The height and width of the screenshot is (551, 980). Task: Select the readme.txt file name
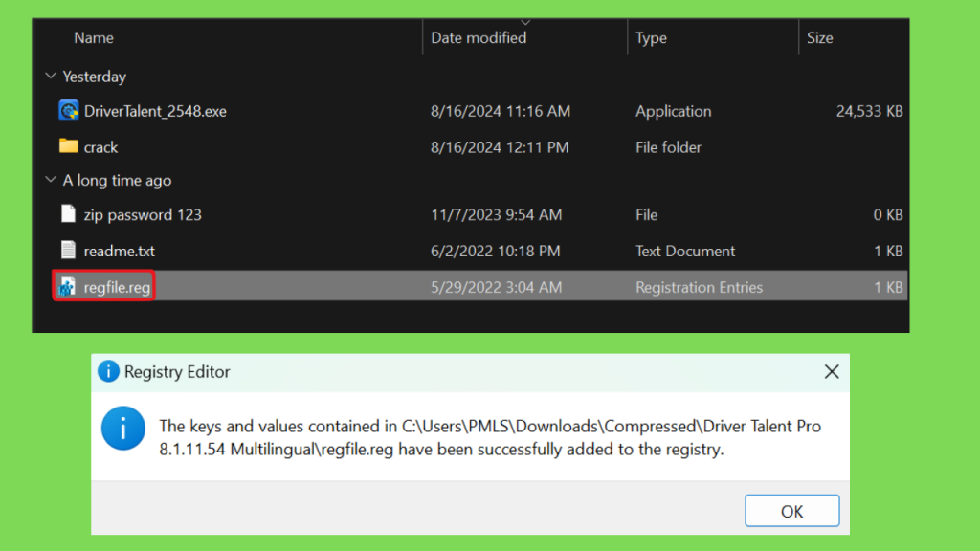click(120, 252)
